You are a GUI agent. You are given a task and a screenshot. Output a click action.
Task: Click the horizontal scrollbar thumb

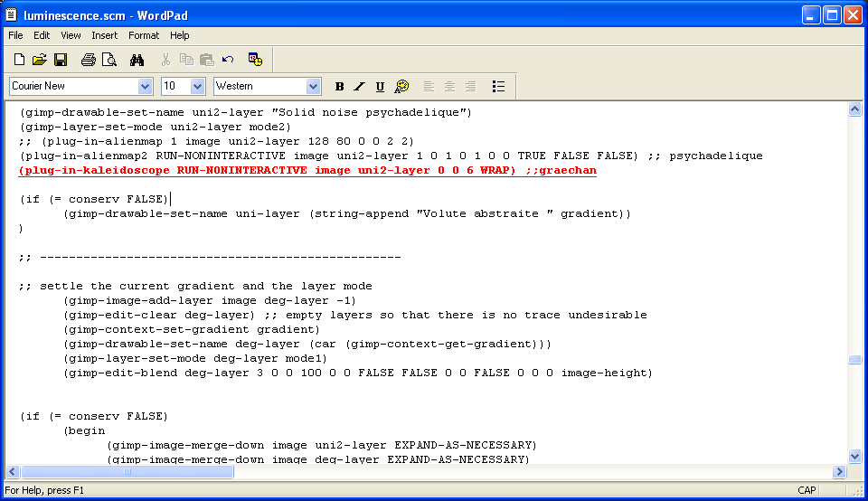coord(127,472)
